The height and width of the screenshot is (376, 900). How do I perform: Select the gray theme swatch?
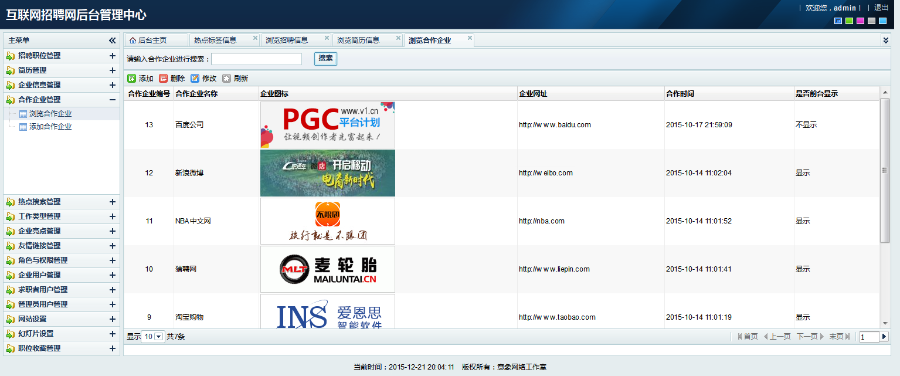(871, 21)
